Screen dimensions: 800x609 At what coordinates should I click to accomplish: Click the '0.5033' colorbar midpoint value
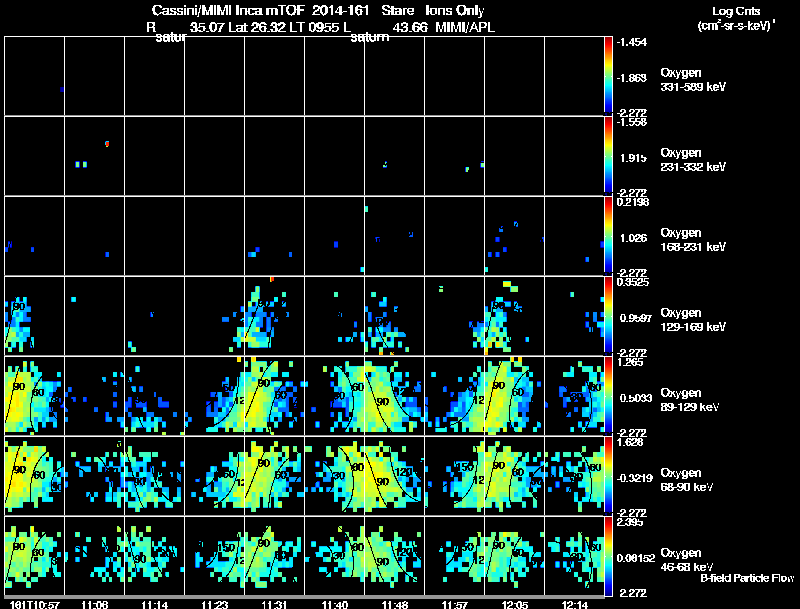coord(636,398)
